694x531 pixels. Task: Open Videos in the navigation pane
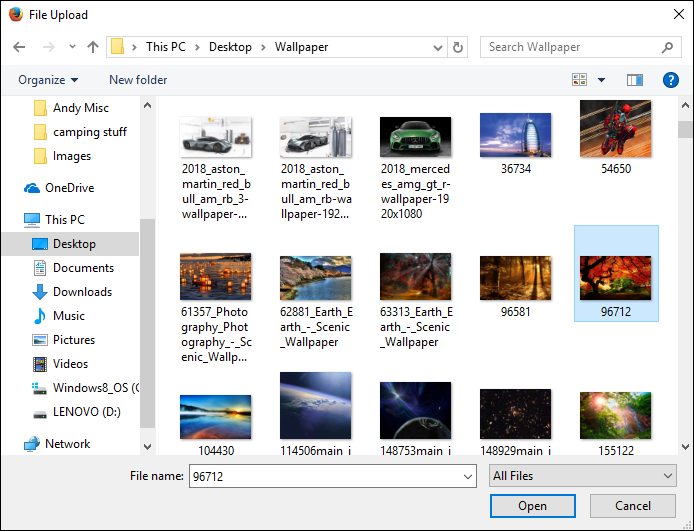coord(61,364)
